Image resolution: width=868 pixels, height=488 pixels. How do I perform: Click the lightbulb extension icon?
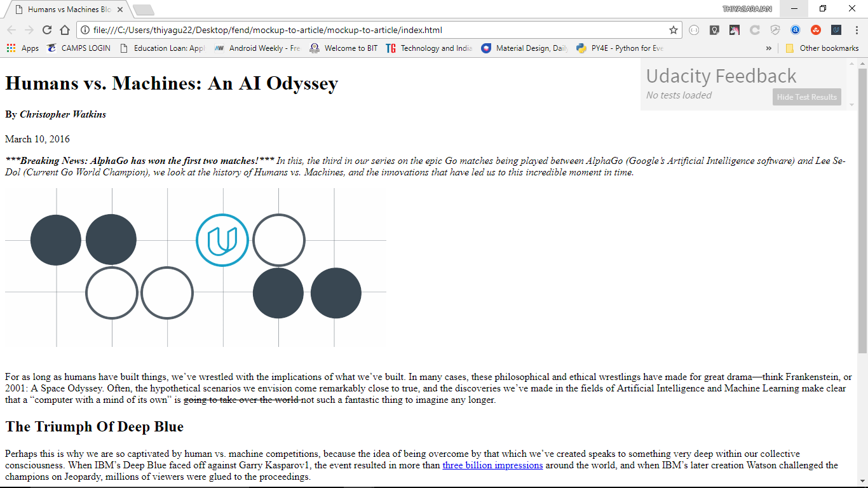pos(714,30)
